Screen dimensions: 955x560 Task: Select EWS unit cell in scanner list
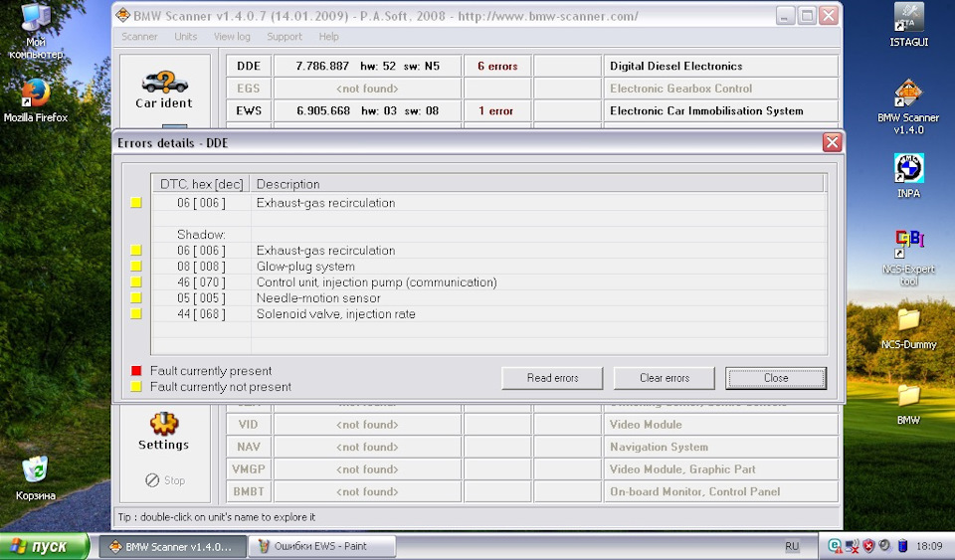[x=249, y=110]
